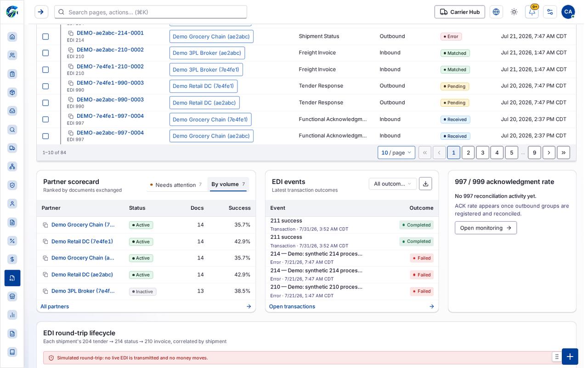This screenshot has height=368, width=588.
Task: Download EDI events with the export icon
Action: tap(425, 184)
